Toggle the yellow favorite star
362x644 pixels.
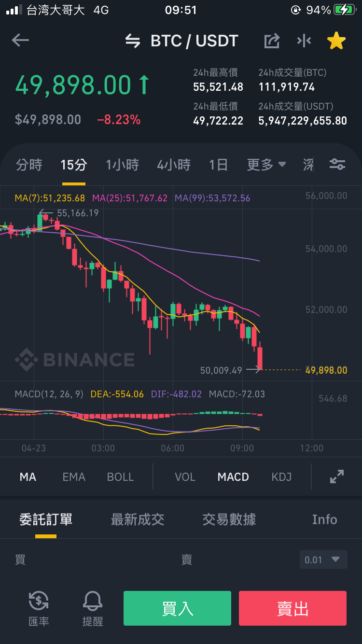coord(336,41)
